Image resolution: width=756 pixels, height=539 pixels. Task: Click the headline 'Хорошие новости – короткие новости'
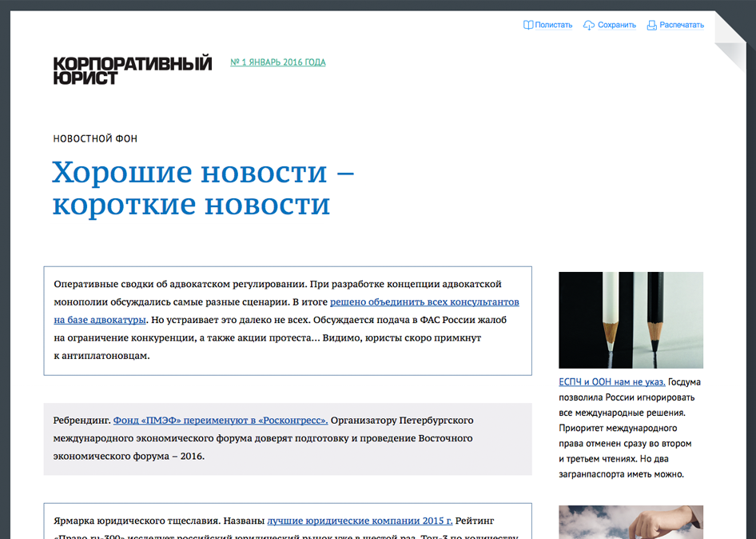[x=203, y=188]
